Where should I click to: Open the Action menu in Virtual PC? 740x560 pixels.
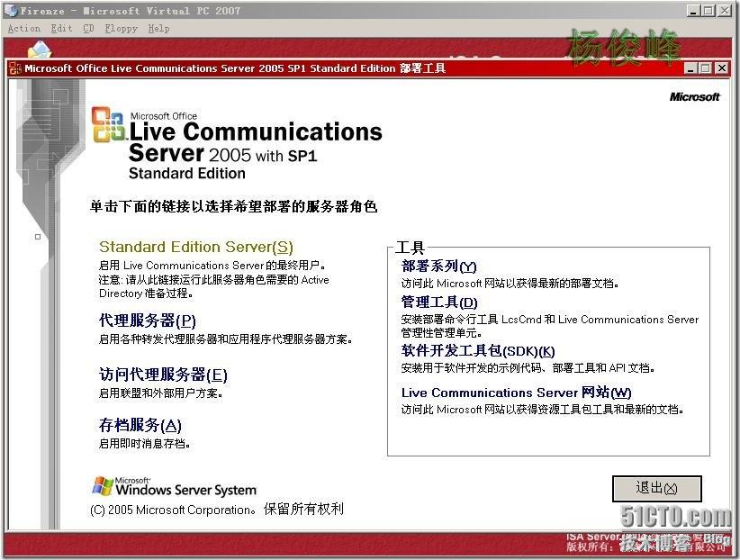(24, 28)
